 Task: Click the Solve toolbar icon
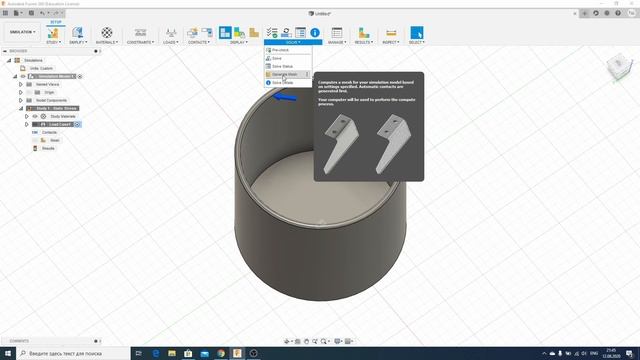[286, 32]
